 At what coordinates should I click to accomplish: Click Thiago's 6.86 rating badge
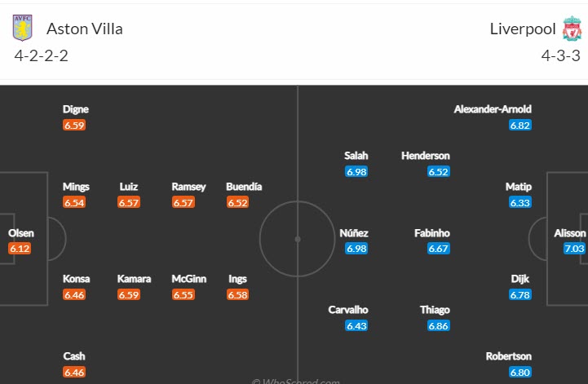tap(439, 325)
